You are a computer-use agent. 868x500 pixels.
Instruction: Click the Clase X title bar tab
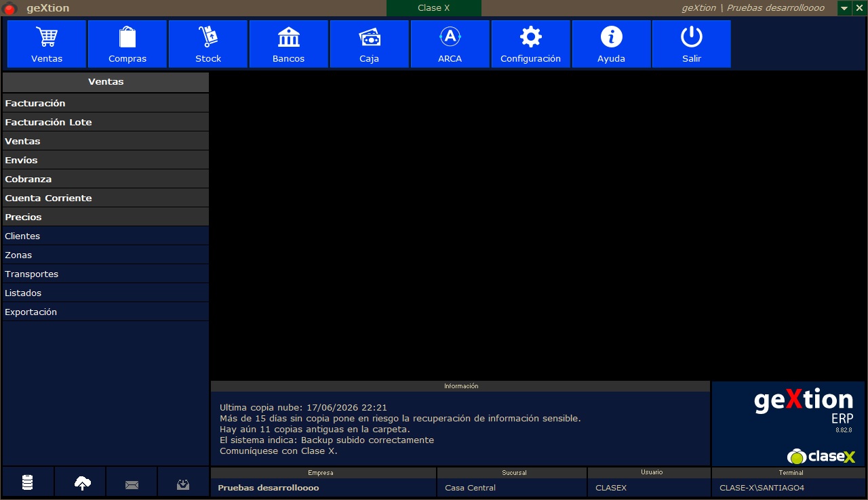[x=434, y=8]
